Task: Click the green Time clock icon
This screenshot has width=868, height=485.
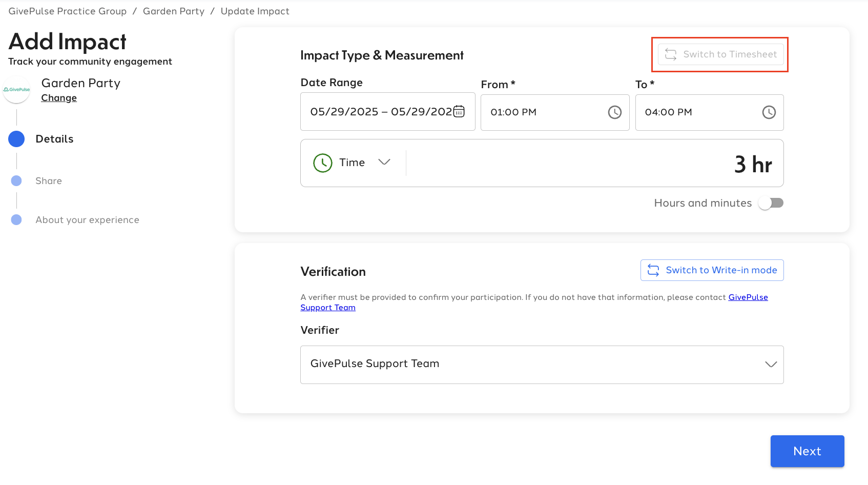Action: pyautogui.click(x=323, y=163)
